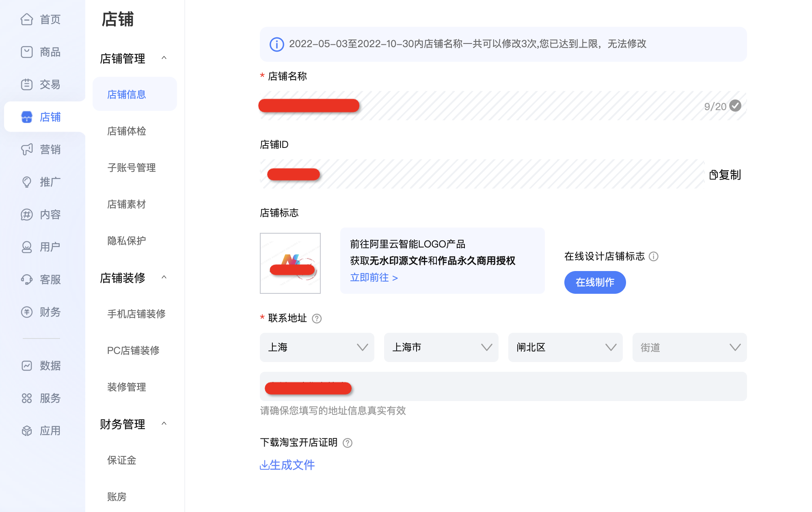The image size is (812, 512).
Task: Collapse the 店铺管理 section
Action: [x=164, y=58]
